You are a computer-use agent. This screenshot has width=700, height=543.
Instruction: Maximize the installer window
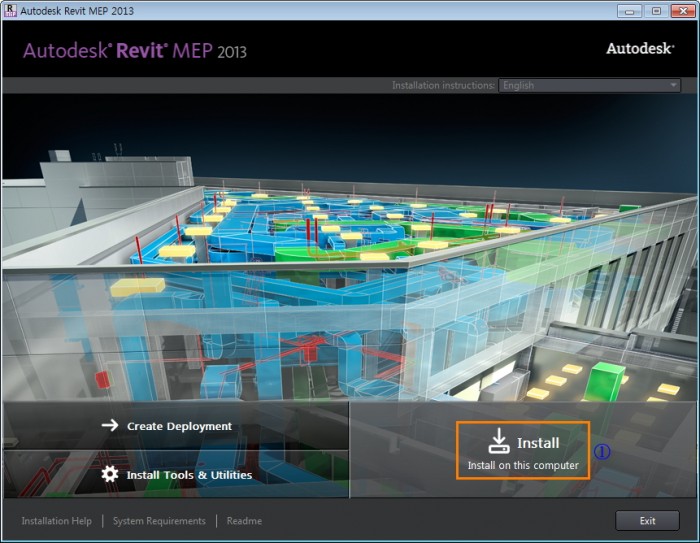pyautogui.click(x=656, y=10)
